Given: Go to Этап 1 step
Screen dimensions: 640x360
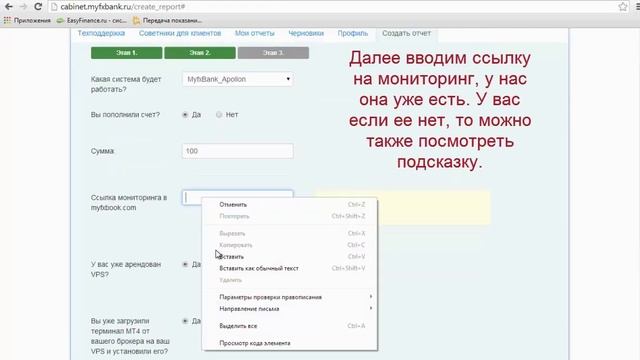Looking at the screenshot, I should tap(127, 53).
